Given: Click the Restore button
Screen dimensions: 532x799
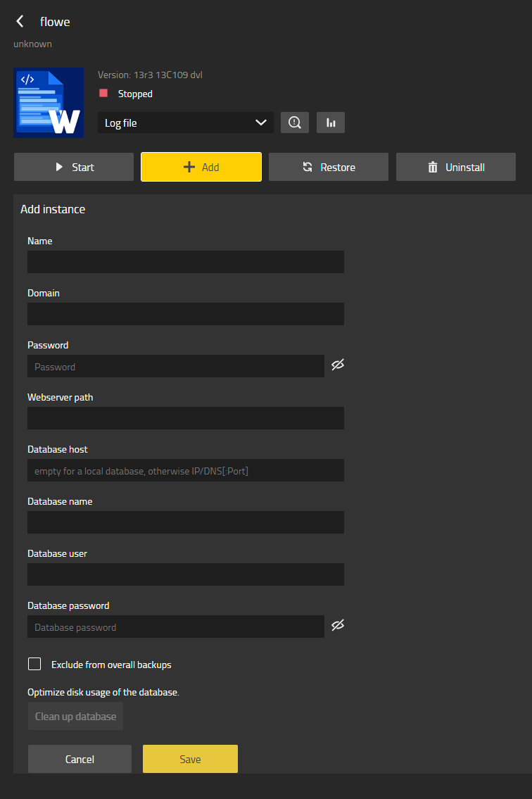Looking at the screenshot, I should click(329, 167).
